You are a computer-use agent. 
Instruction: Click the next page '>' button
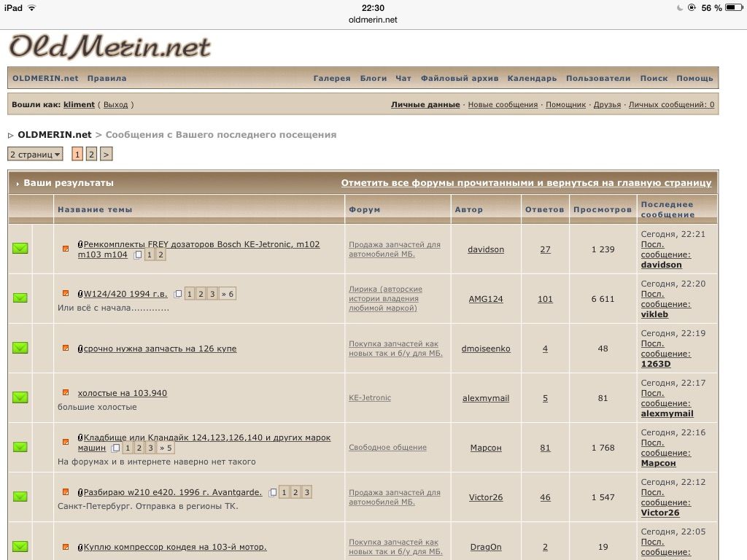tap(106, 155)
